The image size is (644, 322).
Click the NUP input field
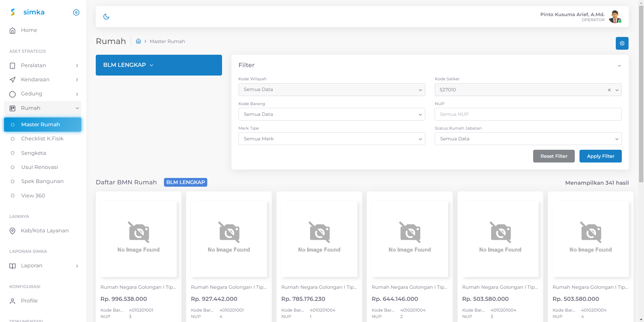528,114
